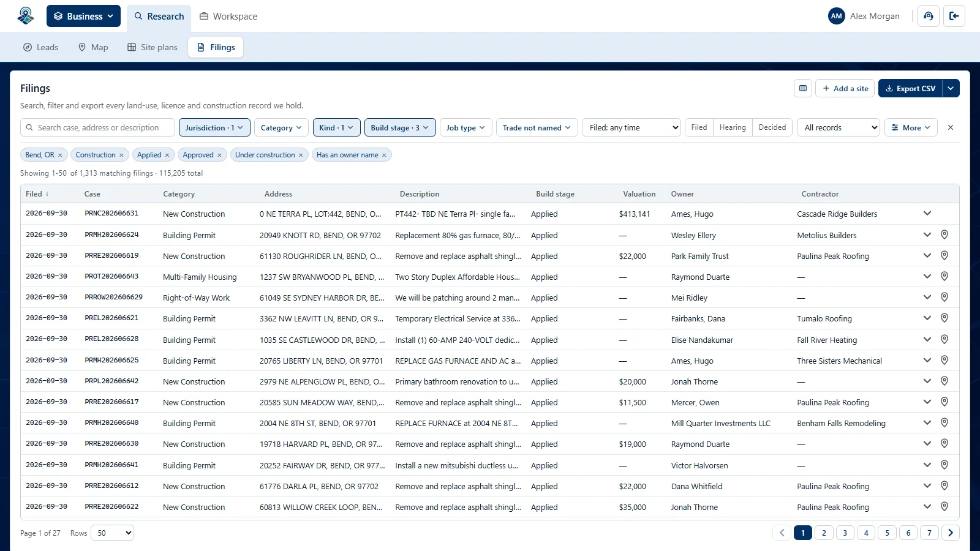Viewport: 980px width, 551px height.
Task: Click map pin for PRRE202606622 row
Action: click(944, 507)
